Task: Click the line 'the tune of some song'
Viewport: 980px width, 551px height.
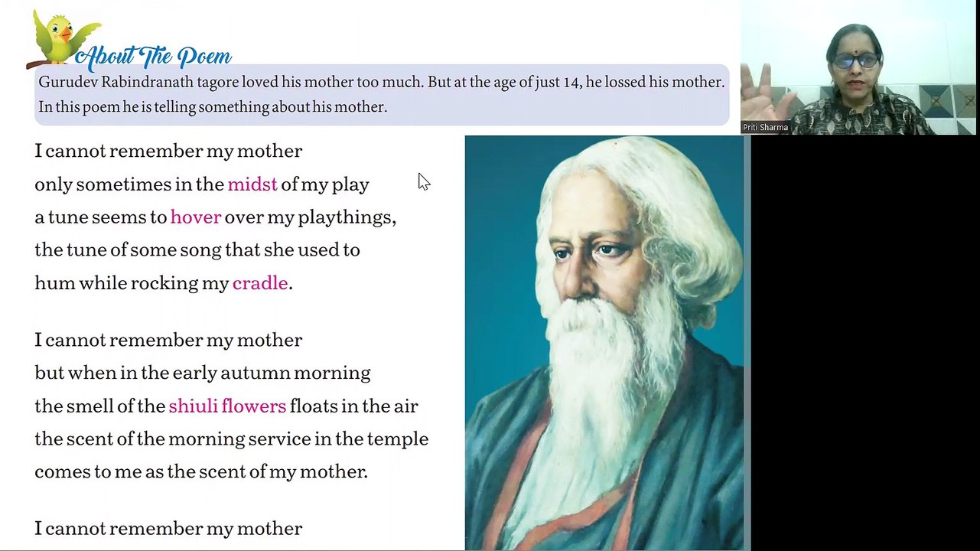Action: coord(197,250)
